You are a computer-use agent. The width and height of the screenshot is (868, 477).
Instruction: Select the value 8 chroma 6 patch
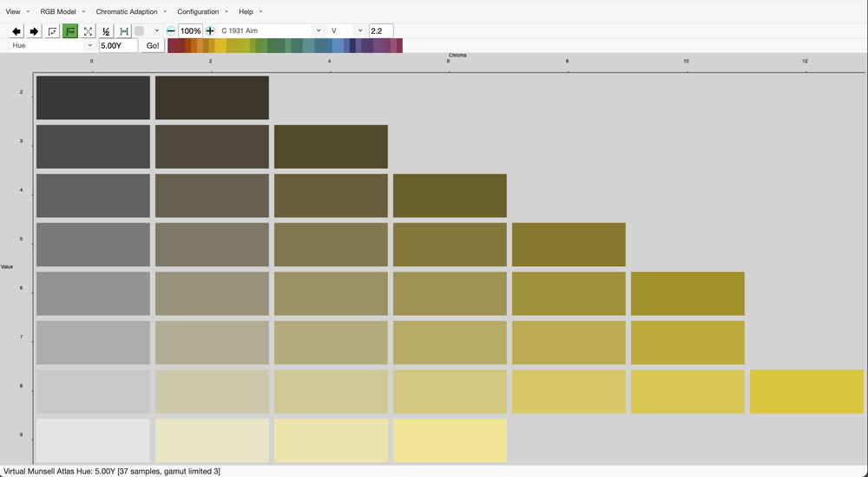click(450, 392)
